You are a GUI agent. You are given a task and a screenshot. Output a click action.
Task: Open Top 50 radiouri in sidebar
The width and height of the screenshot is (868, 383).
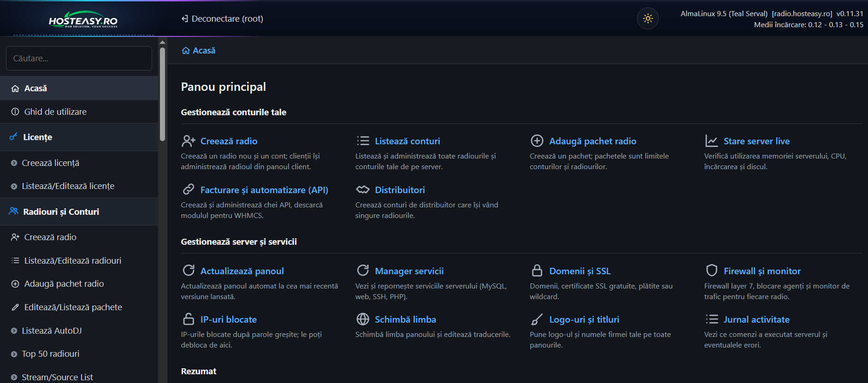coord(79,354)
